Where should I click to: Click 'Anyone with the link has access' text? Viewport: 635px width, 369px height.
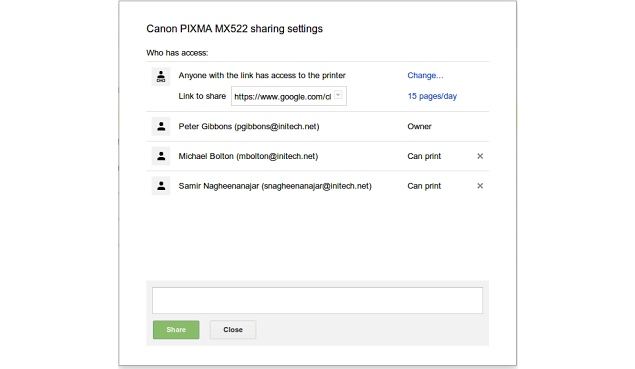click(262, 75)
